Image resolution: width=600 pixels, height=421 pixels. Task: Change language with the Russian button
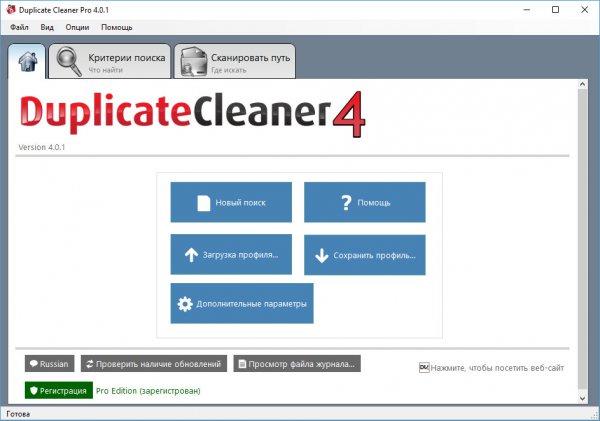pyautogui.click(x=50, y=364)
